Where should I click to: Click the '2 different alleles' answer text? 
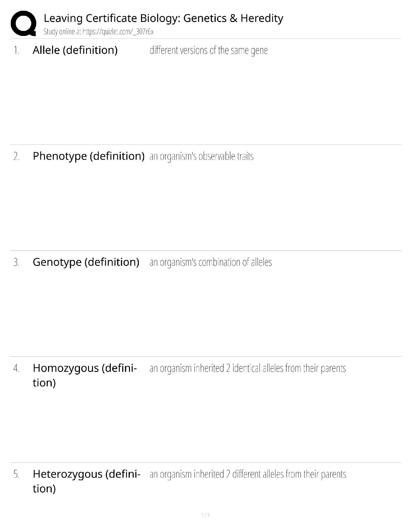point(248,475)
